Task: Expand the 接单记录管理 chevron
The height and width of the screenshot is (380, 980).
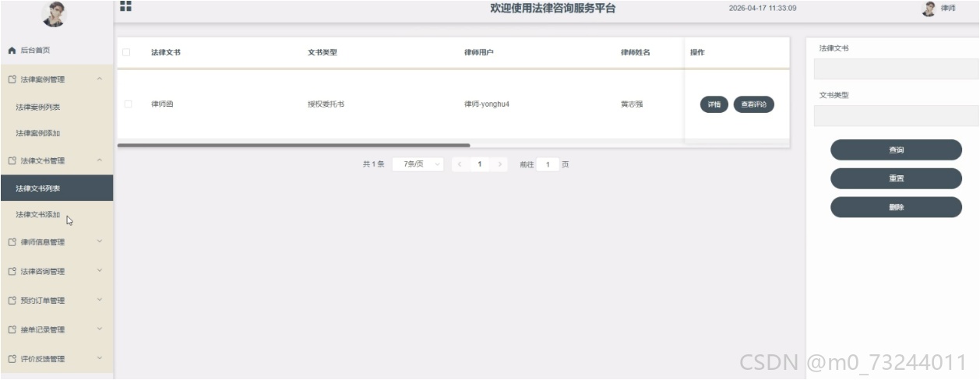Action: click(100, 329)
